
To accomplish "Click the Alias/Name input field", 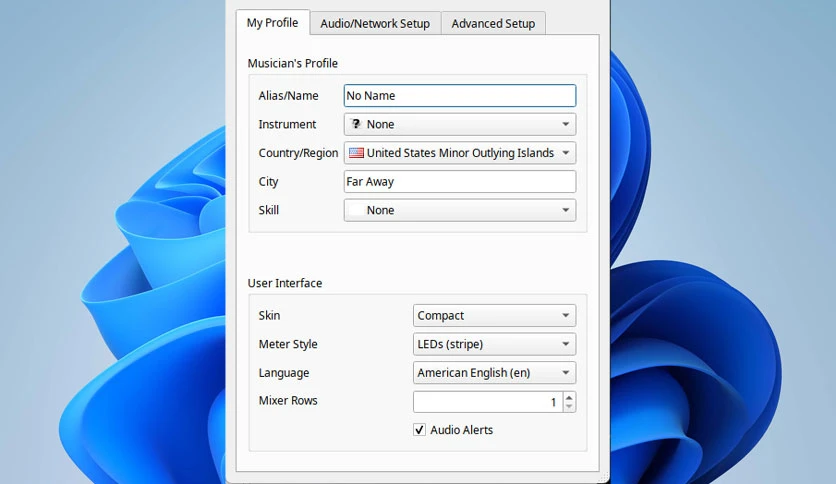I will pos(460,95).
